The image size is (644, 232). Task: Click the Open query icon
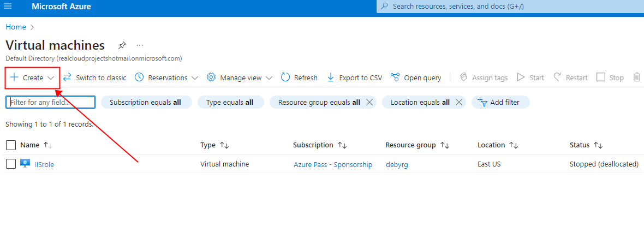tap(395, 78)
